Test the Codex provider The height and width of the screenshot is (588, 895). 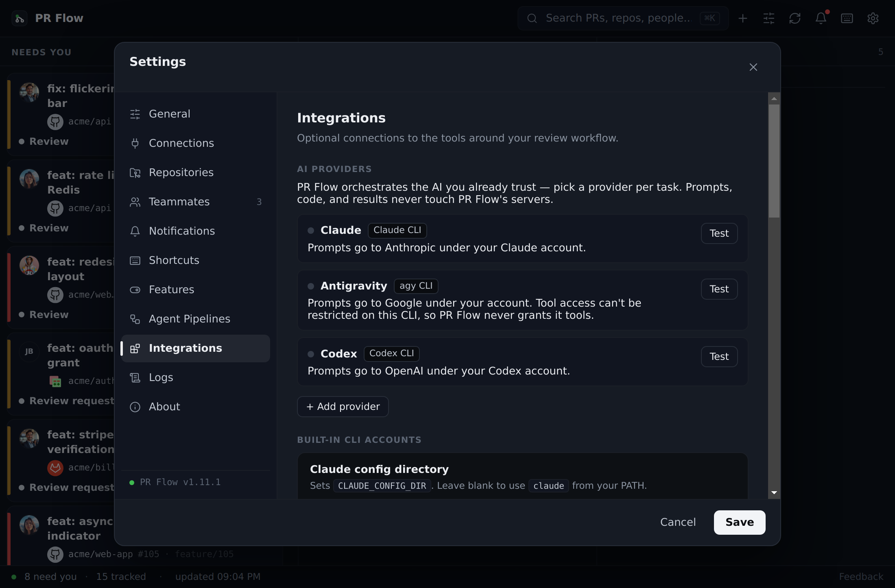coord(719,357)
